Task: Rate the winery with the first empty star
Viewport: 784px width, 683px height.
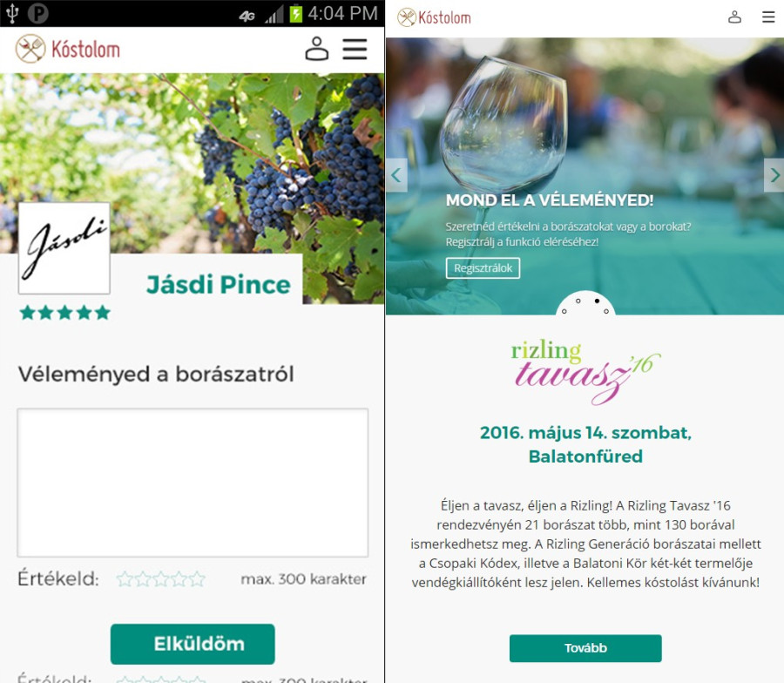Action: [x=124, y=579]
